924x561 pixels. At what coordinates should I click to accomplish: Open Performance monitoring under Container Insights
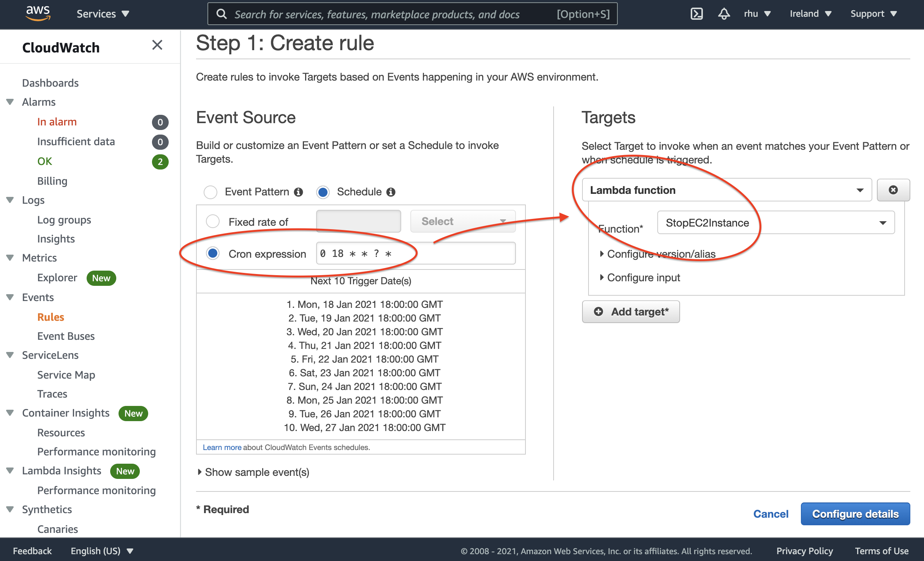[x=97, y=452]
